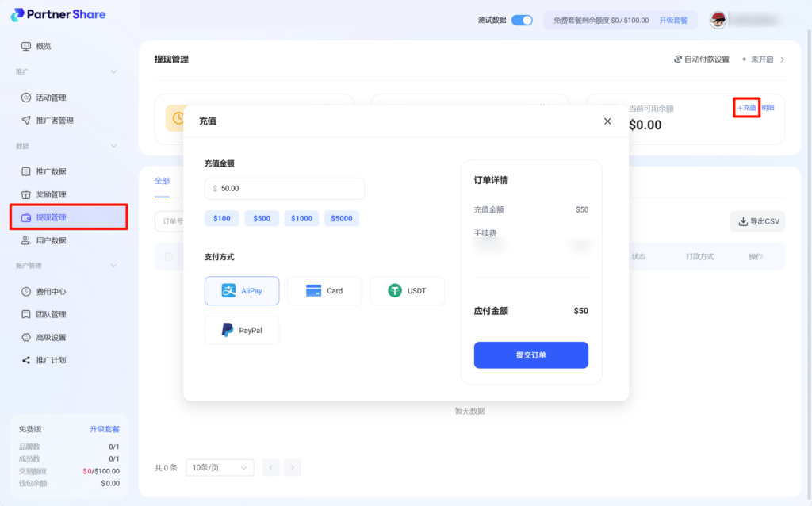Close the 充值 dialog with X
This screenshot has height=506, width=812.
tap(607, 121)
